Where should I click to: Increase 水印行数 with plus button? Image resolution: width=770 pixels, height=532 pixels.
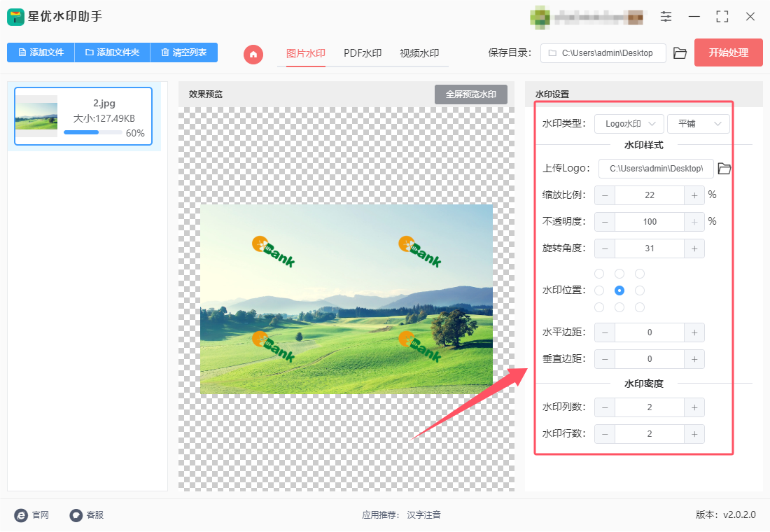(x=694, y=434)
